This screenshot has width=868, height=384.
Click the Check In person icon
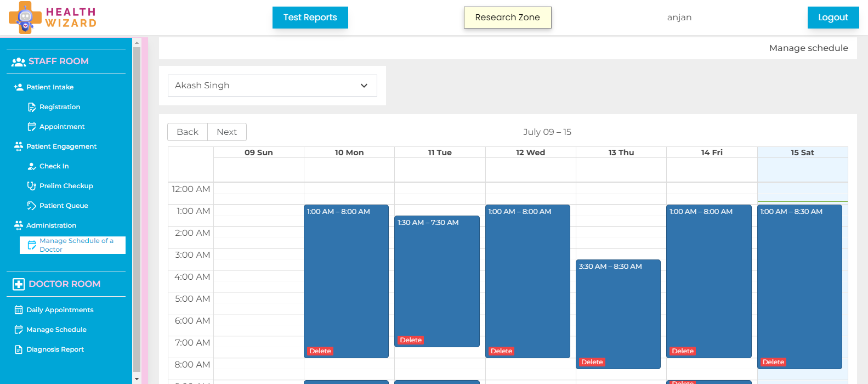click(32, 166)
